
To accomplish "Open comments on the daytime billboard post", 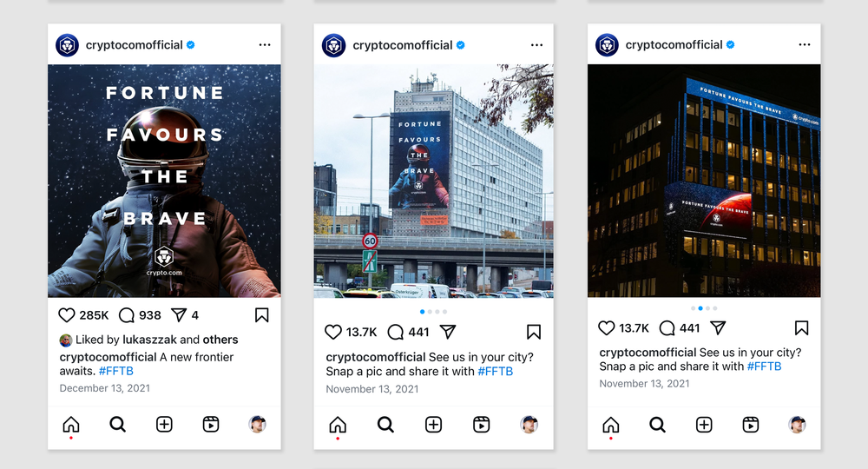I will point(395,332).
